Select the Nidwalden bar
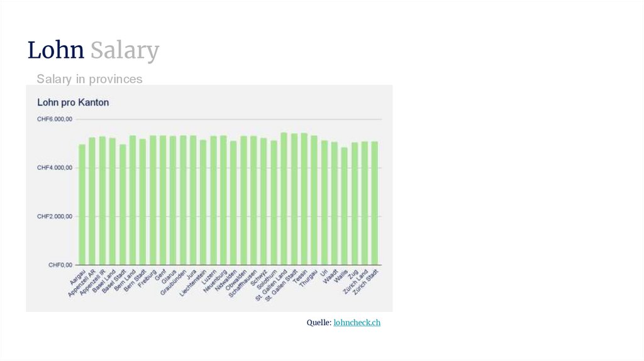 (x=233, y=203)
